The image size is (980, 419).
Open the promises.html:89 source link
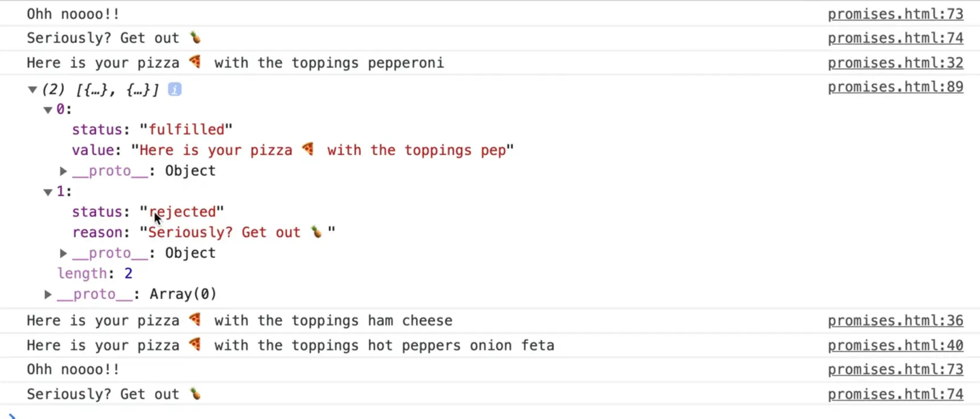(895, 87)
